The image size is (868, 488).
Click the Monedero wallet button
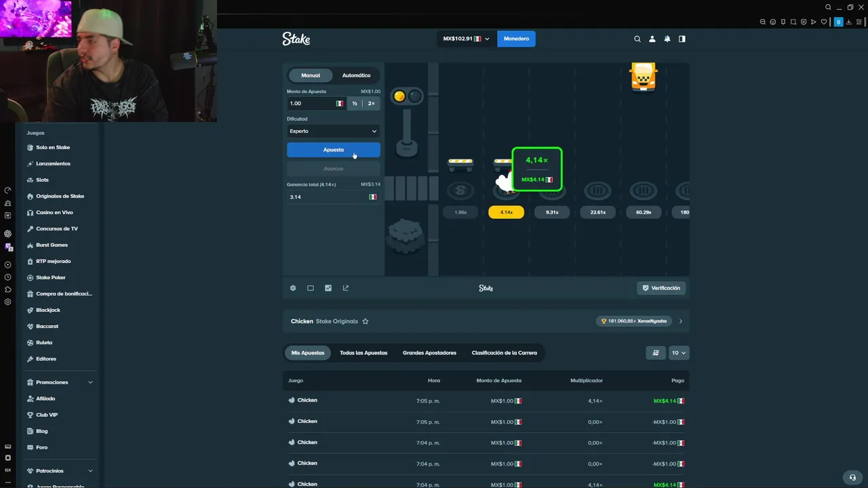[516, 39]
